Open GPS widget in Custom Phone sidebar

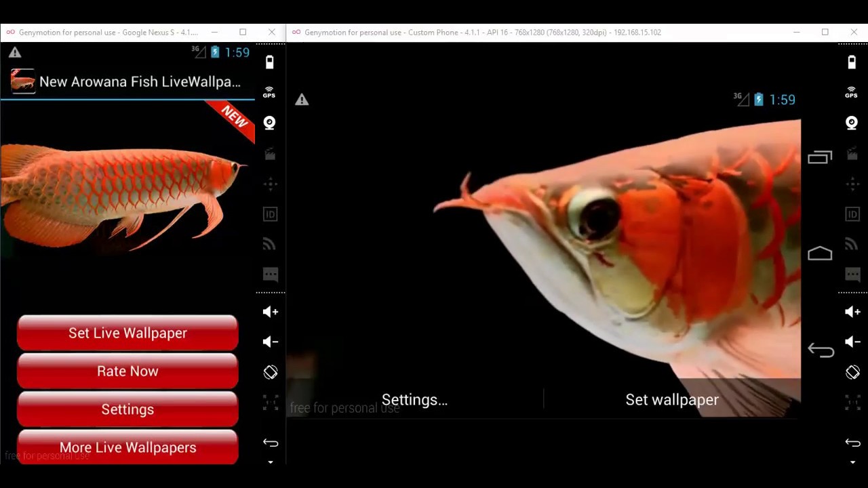pyautogui.click(x=852, y=93)
